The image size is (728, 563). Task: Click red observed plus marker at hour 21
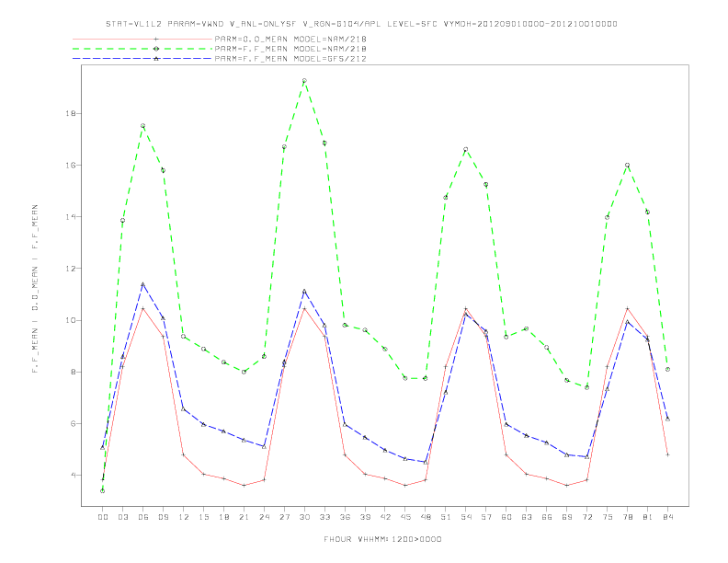point(244,486)
